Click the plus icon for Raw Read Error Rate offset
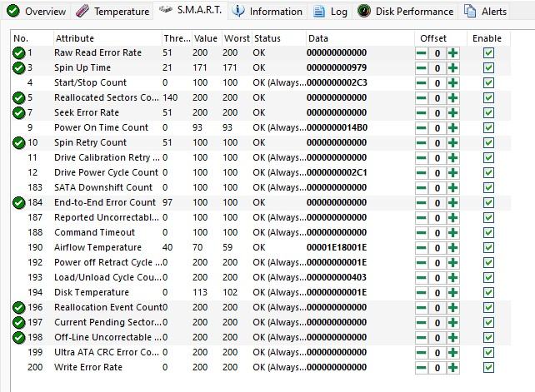 click(452, 53)
